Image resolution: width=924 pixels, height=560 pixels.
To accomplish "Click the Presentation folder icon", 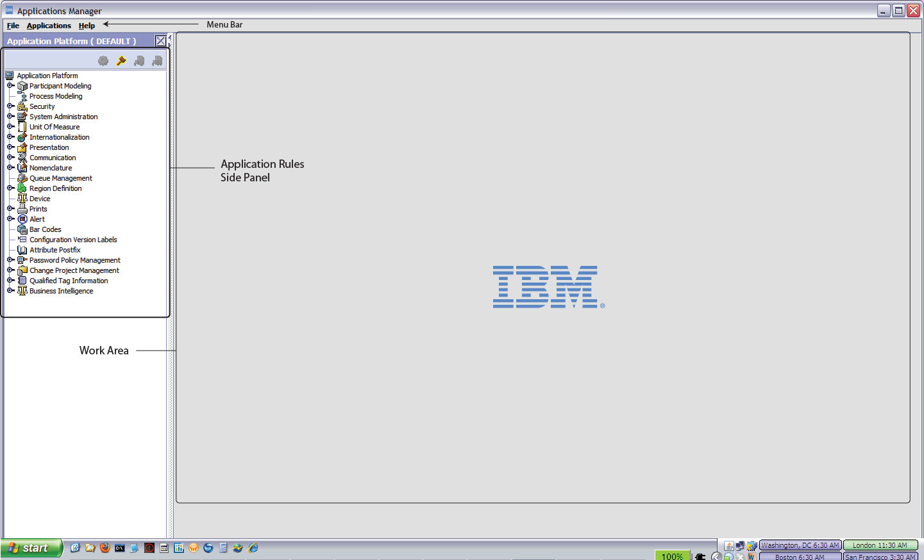I will [22, 147].
